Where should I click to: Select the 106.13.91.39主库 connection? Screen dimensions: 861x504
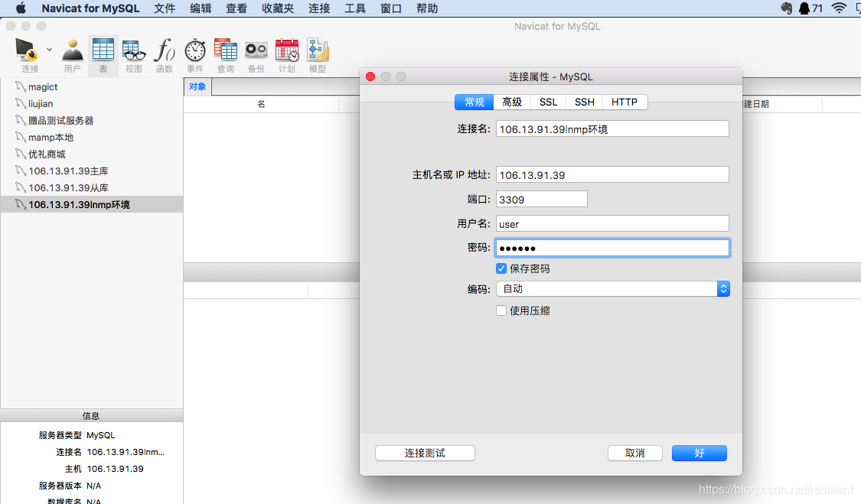point(92,171)
